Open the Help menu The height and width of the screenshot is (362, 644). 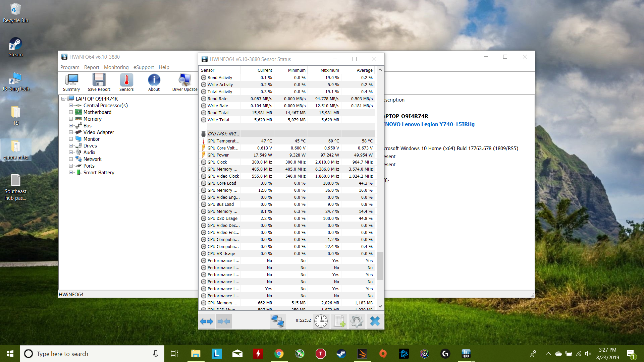tap(164, 67)
